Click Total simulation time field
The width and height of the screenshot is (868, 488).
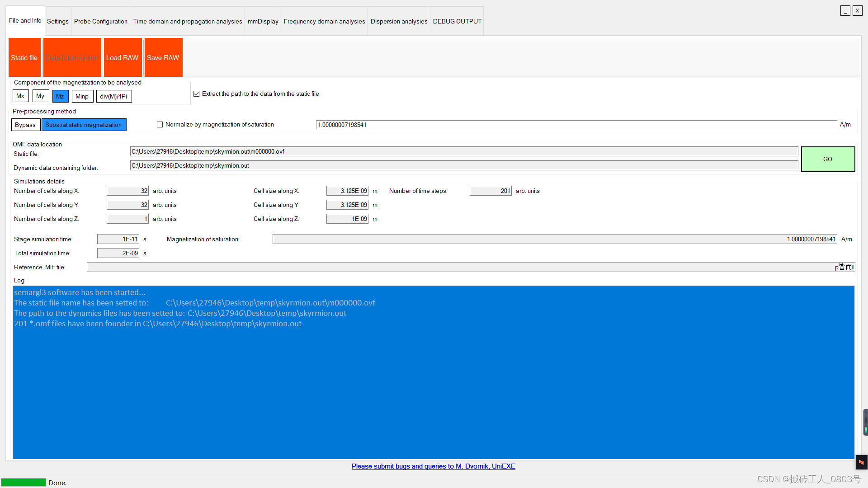coord(118,253)
